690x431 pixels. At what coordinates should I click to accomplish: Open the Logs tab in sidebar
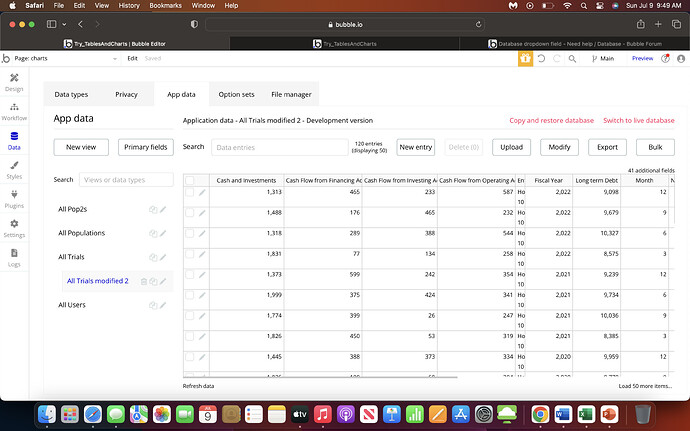(14, 258)
